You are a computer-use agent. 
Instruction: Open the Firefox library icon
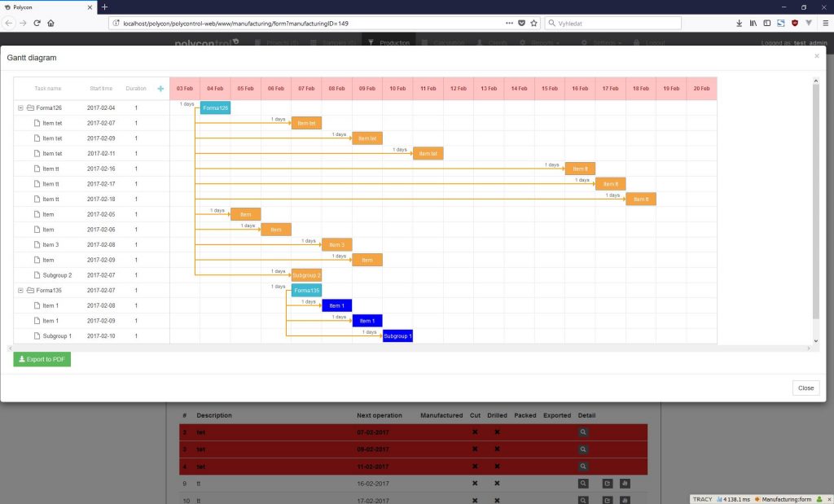pos(753,23)
